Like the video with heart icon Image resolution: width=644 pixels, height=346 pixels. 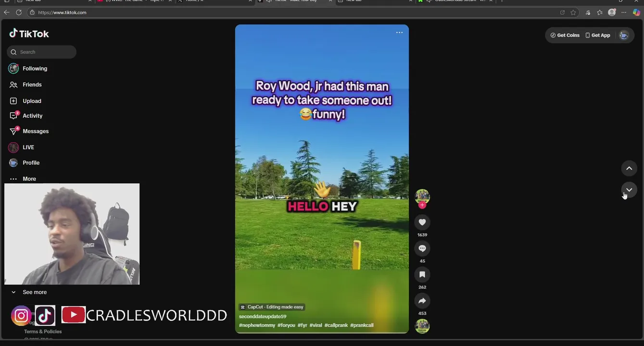pos(422,222)
